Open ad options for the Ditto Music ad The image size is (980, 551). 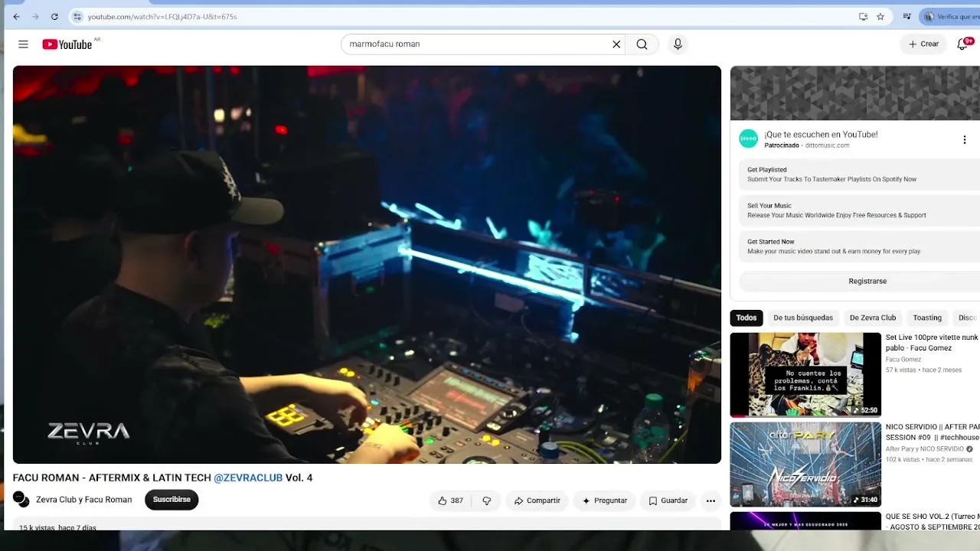(x=965, y=139)
